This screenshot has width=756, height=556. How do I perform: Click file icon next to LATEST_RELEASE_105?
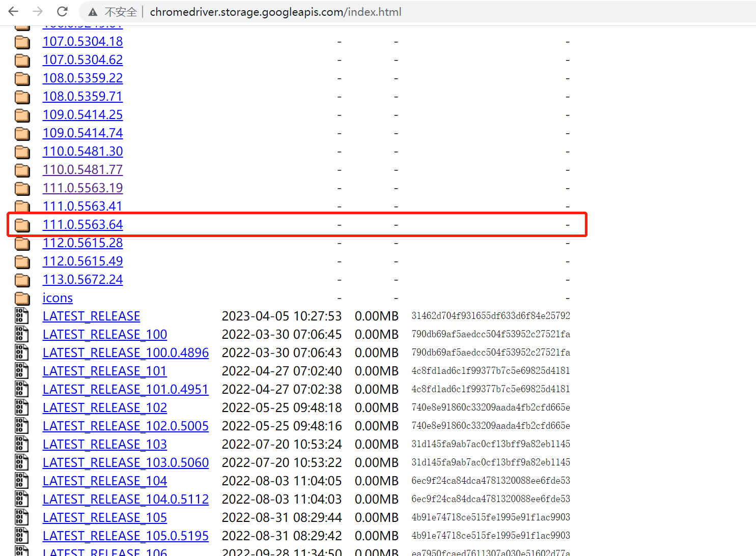(21, 517)
